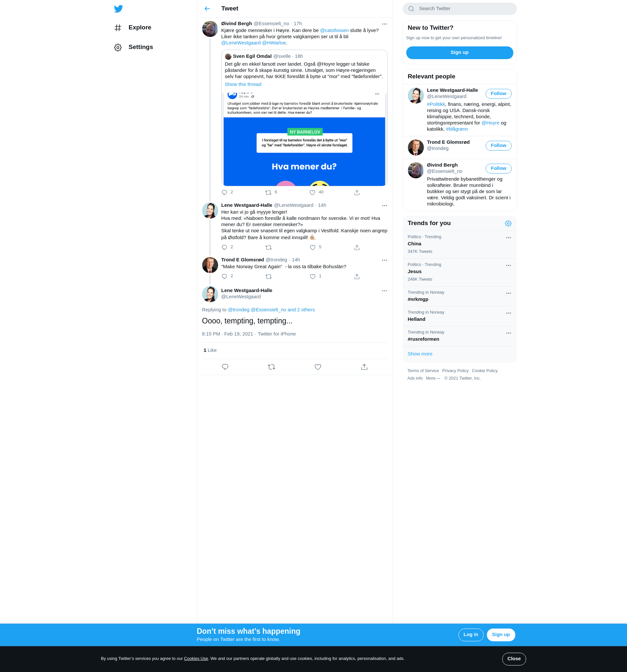Open more options on Øivind Bergh's tweet
627x672 pixels.
tap(384, 24)
